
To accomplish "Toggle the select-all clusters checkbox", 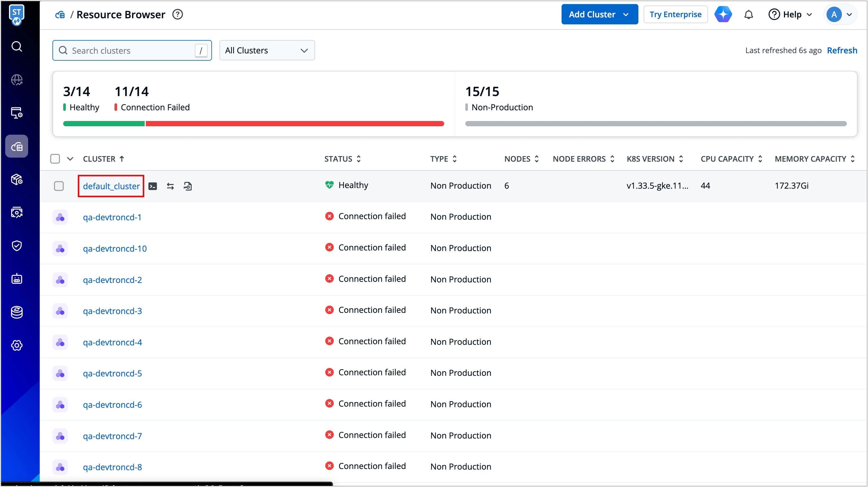I will pyautogui.click(x=55, y=159).
